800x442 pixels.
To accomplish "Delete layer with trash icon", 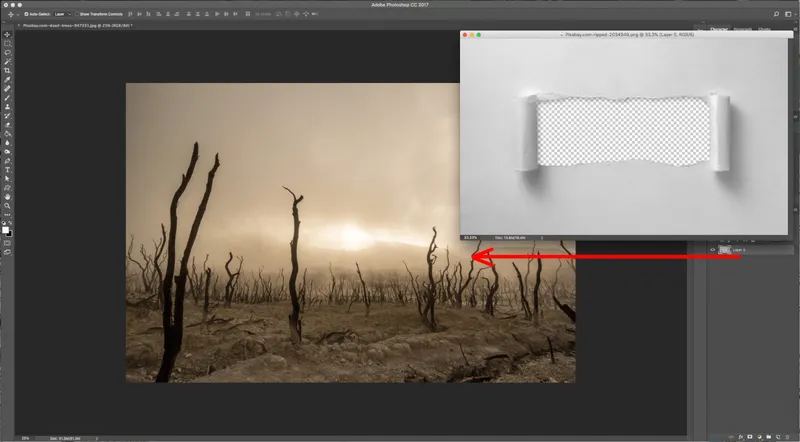I will [x=787, y=437].
